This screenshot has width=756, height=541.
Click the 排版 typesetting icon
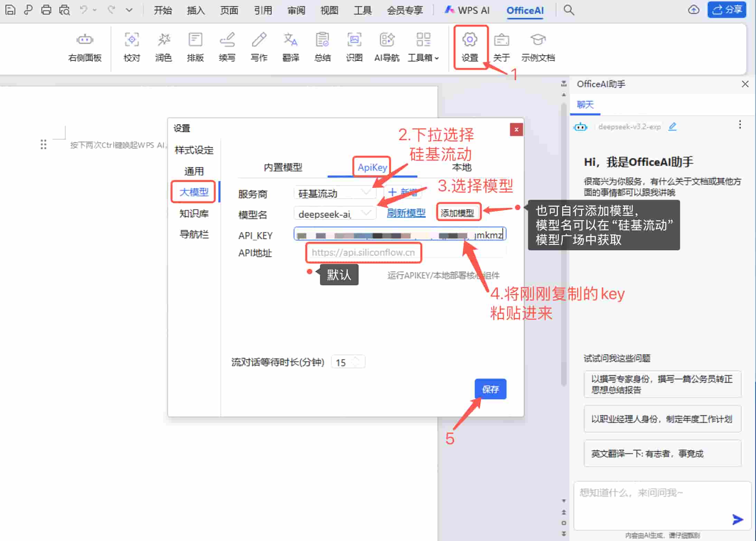(195, 47)
